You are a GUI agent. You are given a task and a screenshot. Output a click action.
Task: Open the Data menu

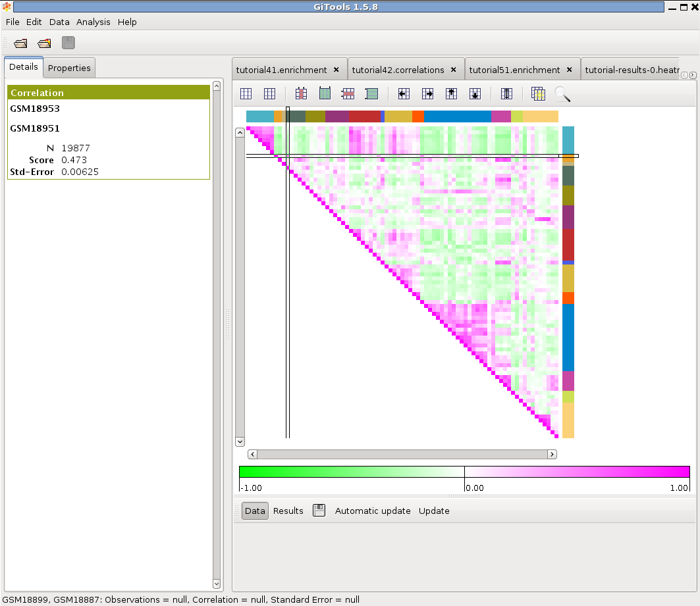pos(59,22)
